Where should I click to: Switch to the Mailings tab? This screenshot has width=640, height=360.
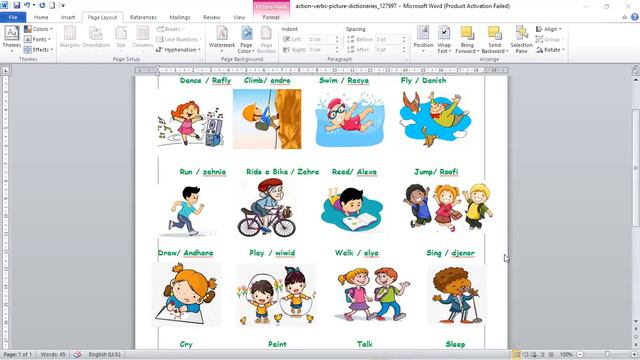pos(180,17)
